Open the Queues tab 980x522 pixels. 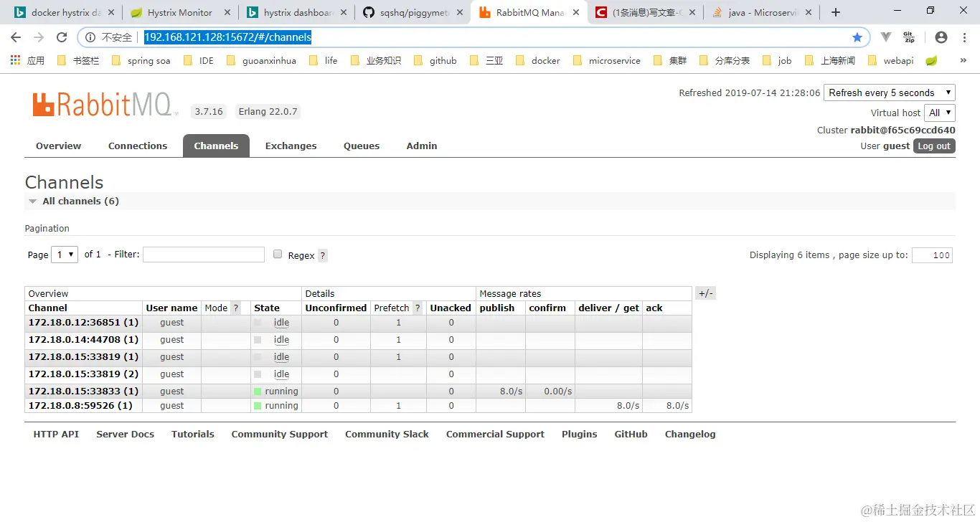[362, 146]
